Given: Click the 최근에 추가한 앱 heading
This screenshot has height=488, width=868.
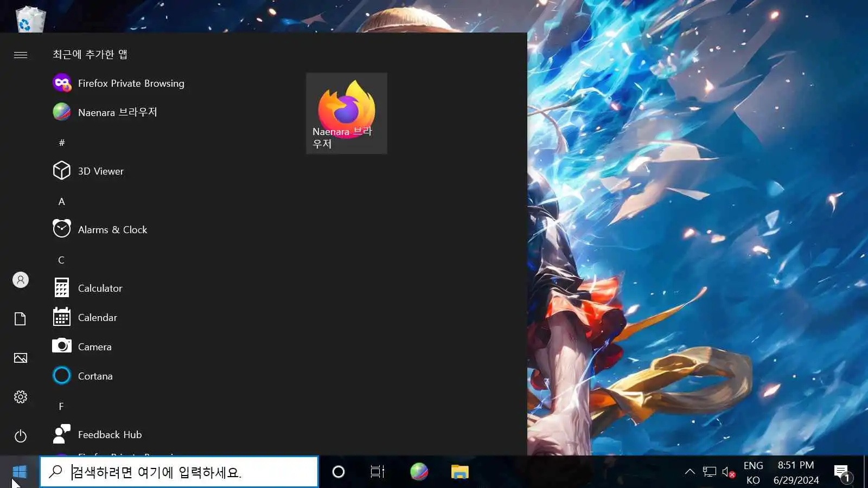Looking at the screenshot, I should point(90,54).
